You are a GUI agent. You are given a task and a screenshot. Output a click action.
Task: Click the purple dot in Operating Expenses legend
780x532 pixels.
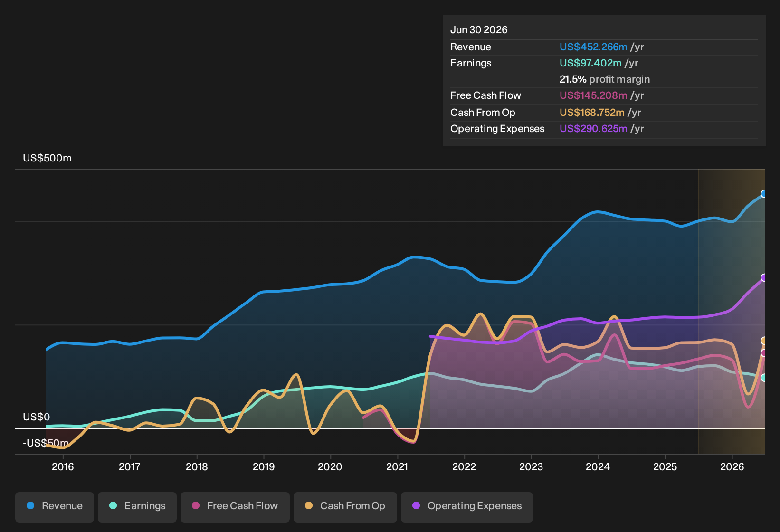click(416, 505)
